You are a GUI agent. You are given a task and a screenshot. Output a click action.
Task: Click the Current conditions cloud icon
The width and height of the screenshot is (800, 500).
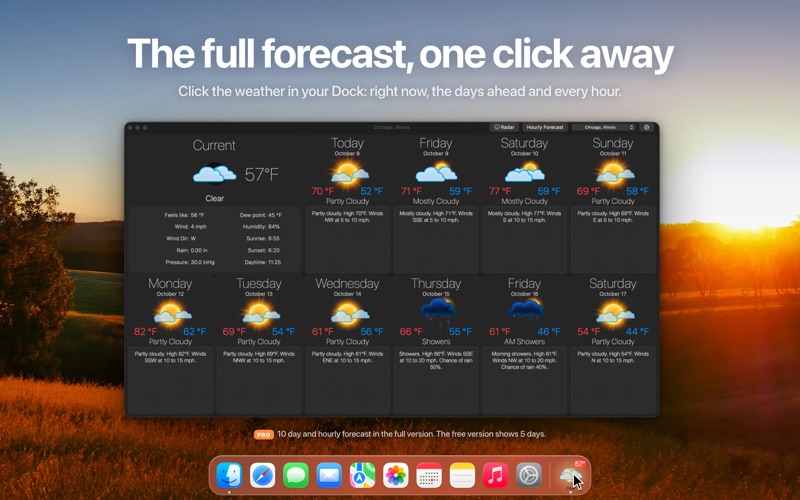click(214, 174)
